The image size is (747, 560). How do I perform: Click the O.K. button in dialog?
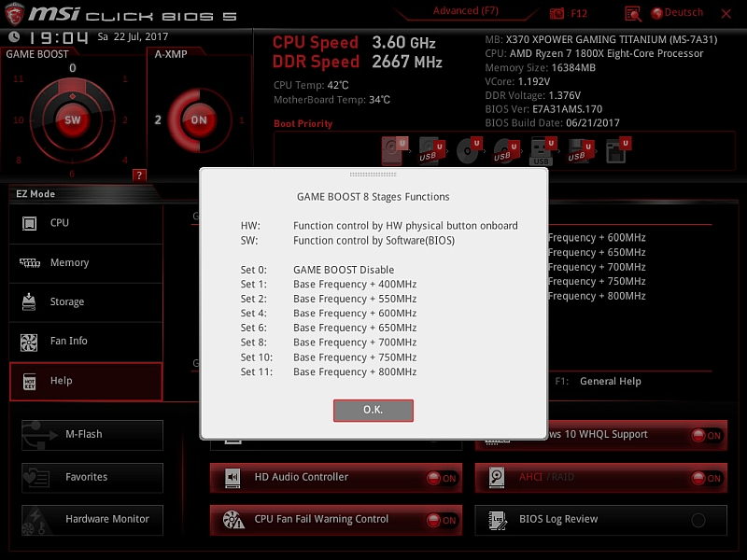coord(373,410)
